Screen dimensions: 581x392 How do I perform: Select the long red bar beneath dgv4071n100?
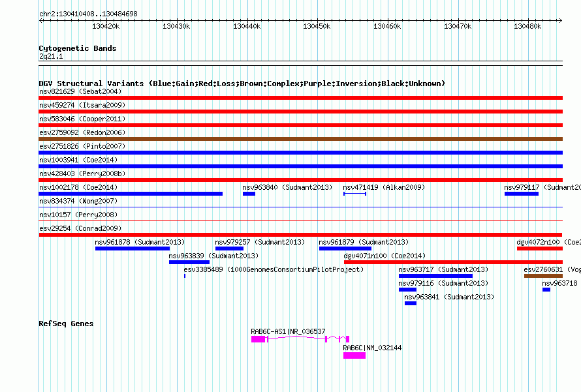[453, 262]
